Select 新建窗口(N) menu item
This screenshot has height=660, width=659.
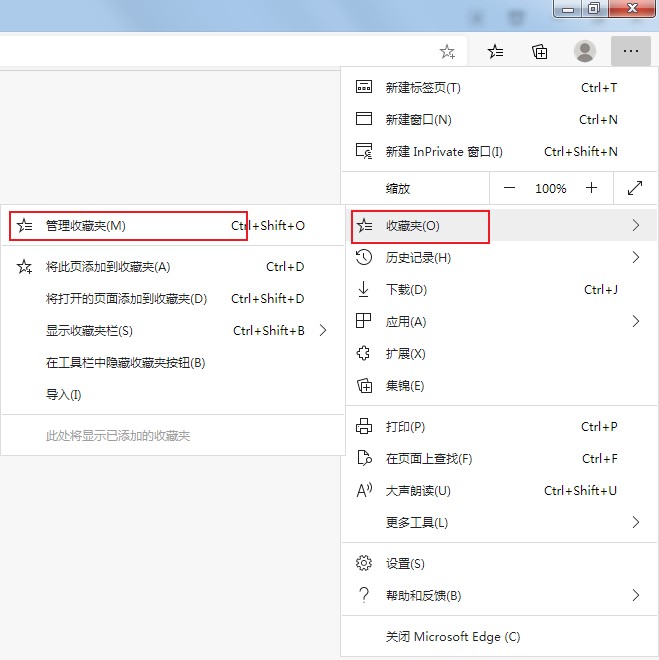pos(499,119)
